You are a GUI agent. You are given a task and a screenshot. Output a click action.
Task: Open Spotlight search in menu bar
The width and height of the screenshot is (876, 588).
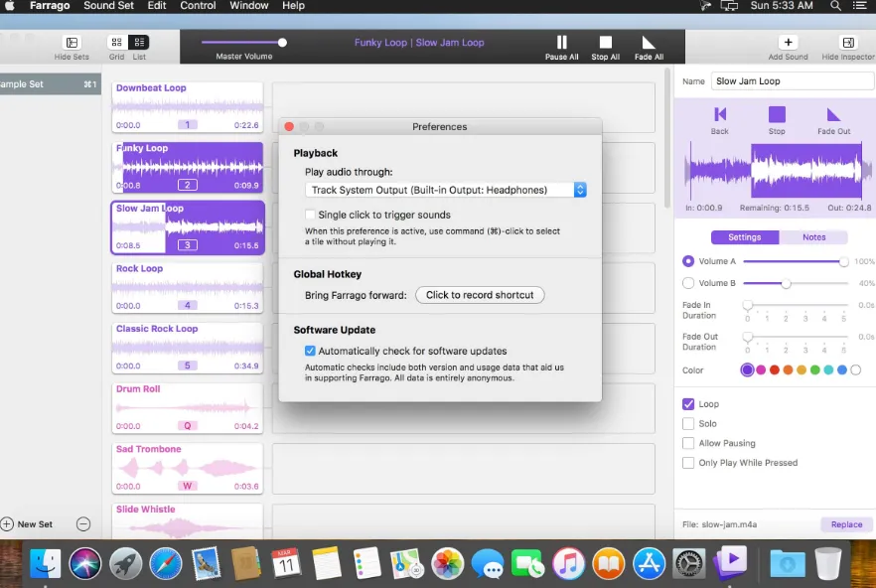(x=836, y=6)
